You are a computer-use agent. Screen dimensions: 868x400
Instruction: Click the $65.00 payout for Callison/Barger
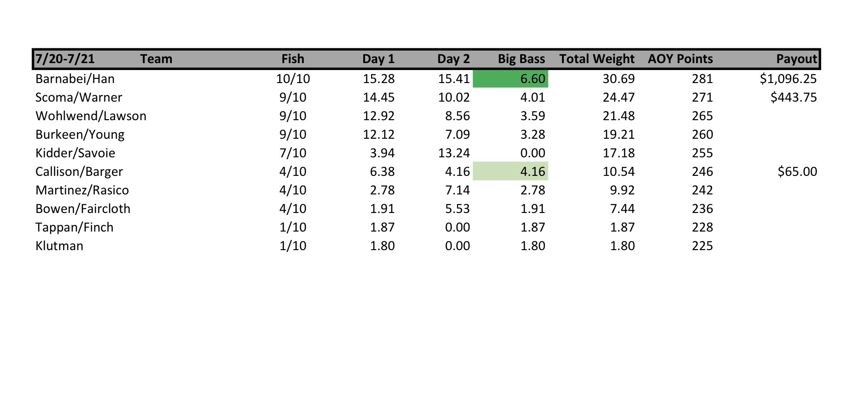pyautogui.click(x=797, y=172)
